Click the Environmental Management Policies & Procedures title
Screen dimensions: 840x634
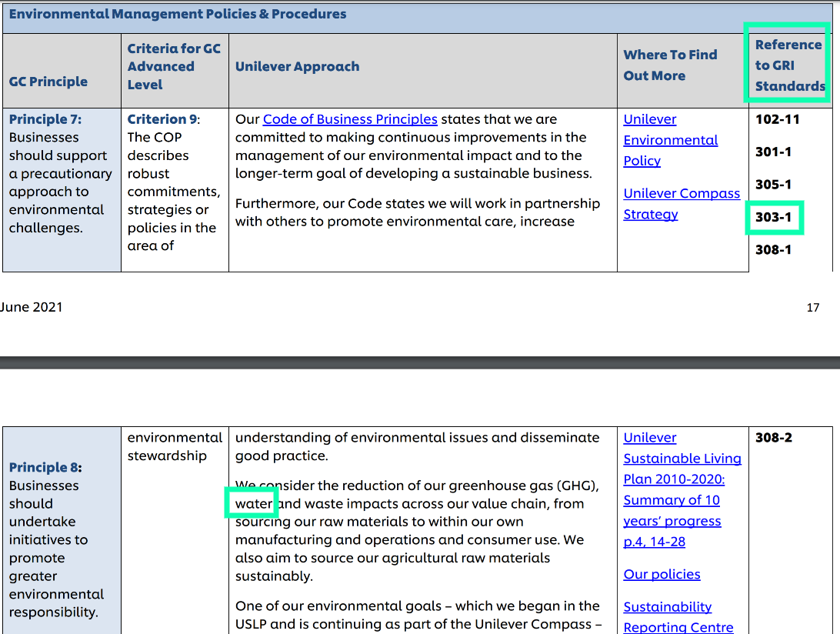click(x=178, y=14)
